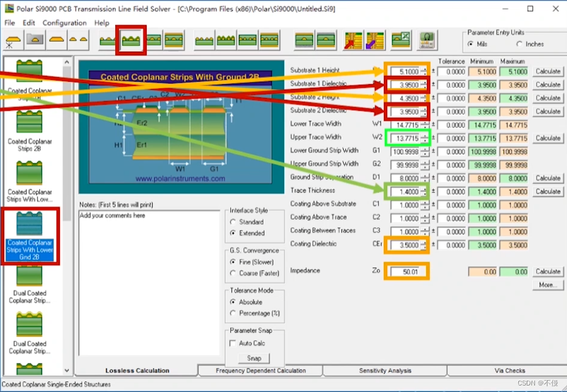
Task: Increase Coating Above Substrate C1 spinner up arrow
Action: 424,203
